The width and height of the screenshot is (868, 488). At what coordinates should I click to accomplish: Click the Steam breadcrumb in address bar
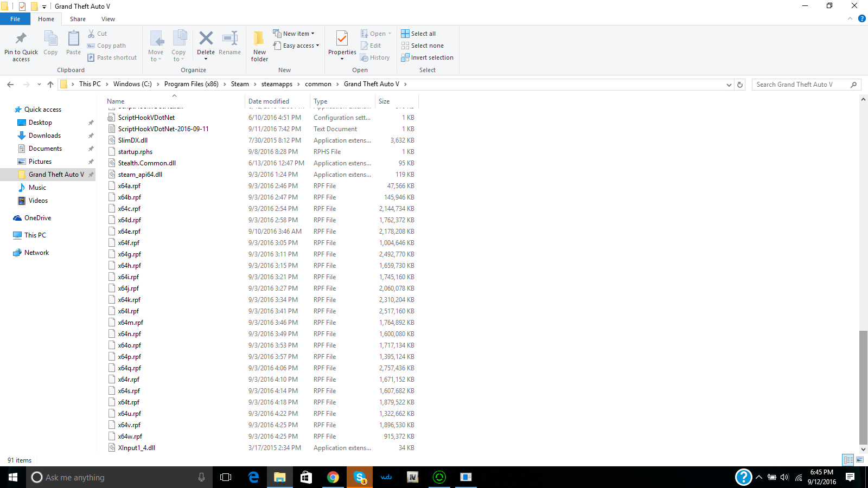(x=240, y=84)
